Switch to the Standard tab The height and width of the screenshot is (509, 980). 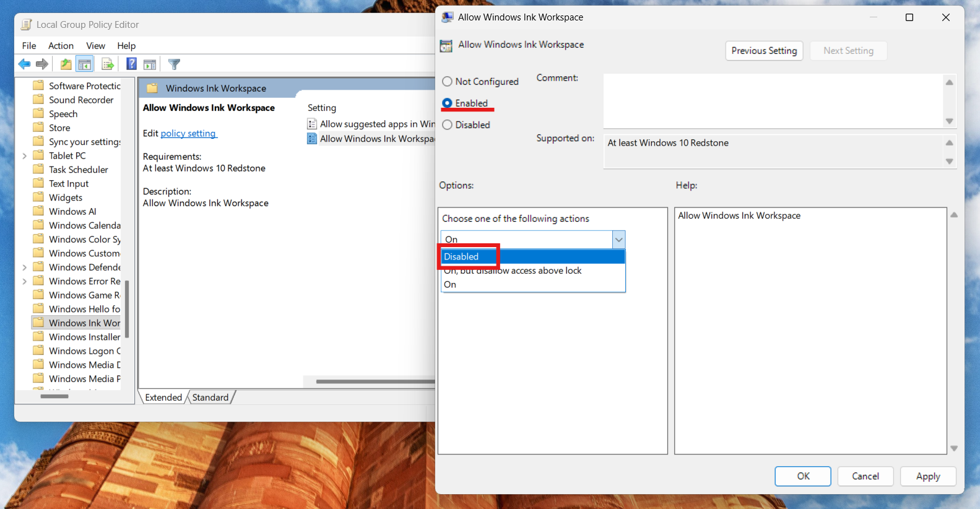coord(210,398)
